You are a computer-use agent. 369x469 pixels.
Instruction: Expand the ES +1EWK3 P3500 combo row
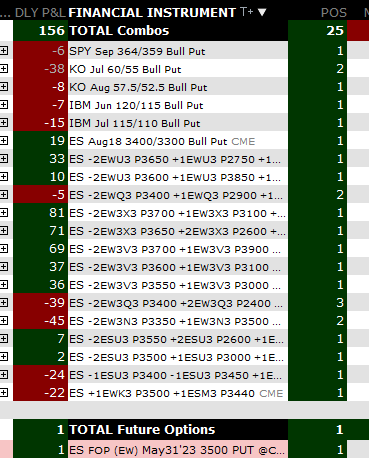[x=4, y=393]
